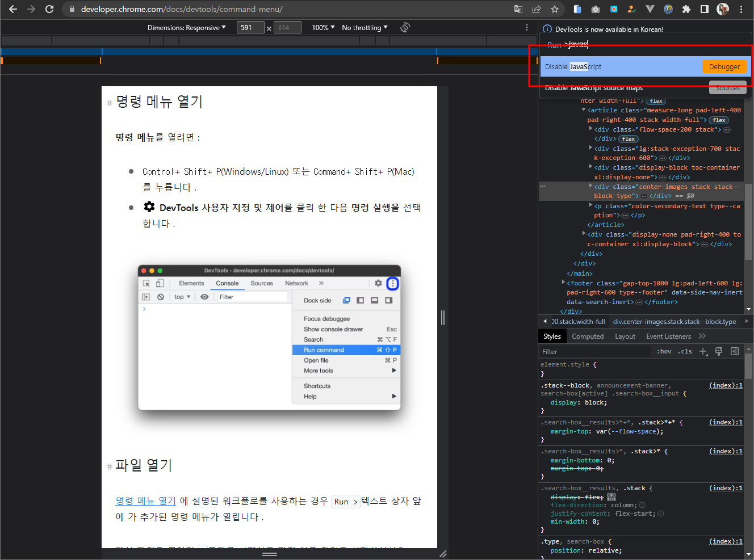Reload the current page
Screen dimensions: 754x560
tap(49, 9)
